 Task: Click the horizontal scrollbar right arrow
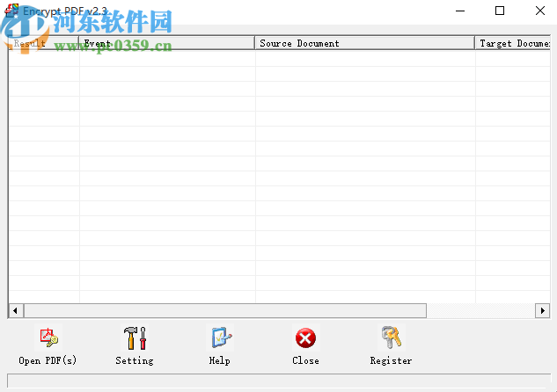[542, 311]
